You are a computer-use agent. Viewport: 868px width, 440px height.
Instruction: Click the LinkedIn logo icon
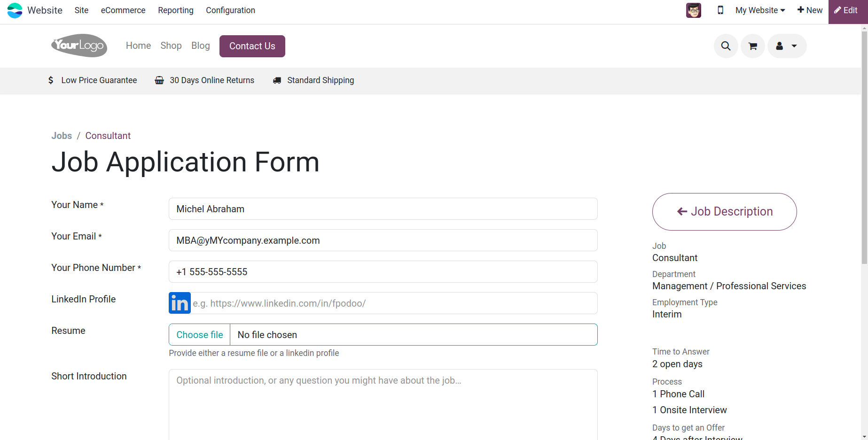click(180, 303)
